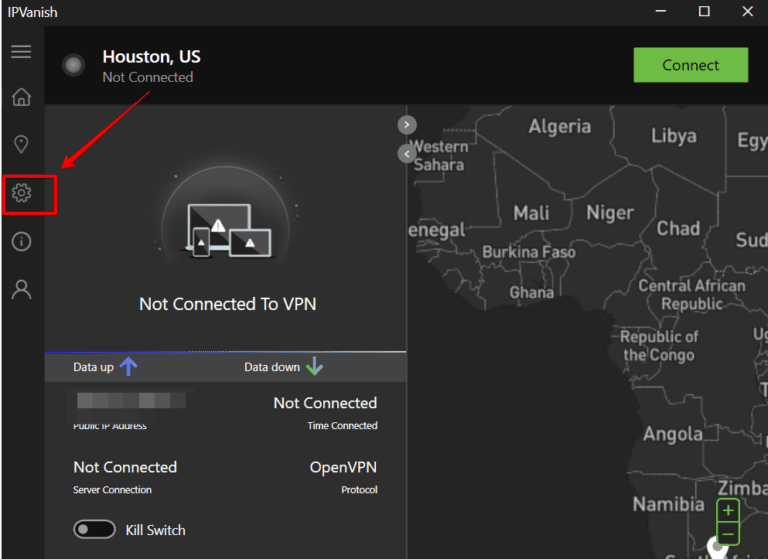Click the connection status indicator circle
The width and height of the screenshot is (768, 559).
[73, 66]
